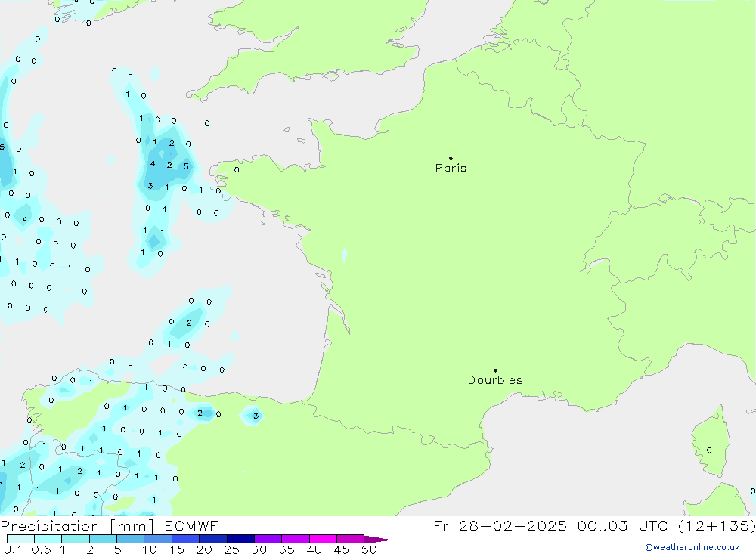The height and width of the screenshot is (554, 756).
Task: Open the weatheronline.co.uk copyright link
Action: click(x=692, y=547)
